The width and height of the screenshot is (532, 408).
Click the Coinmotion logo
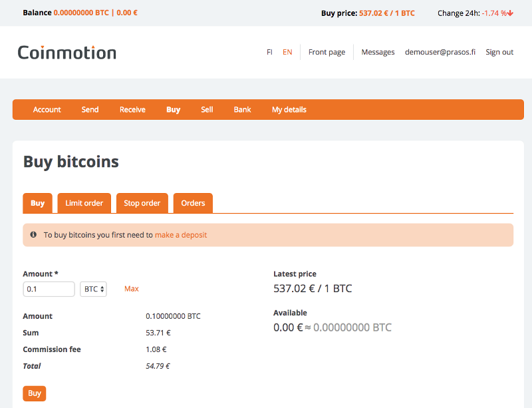point(67,53)
